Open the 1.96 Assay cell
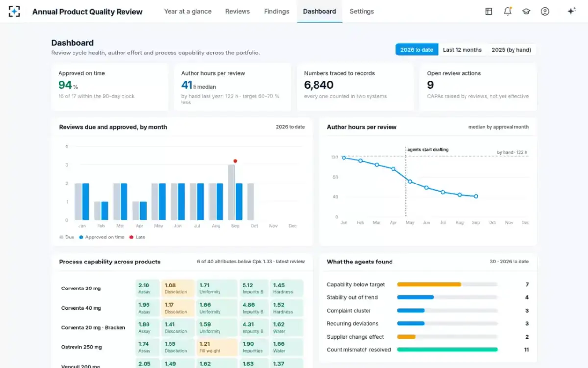Screen dimensions: 588x368 tap(147, 308)
